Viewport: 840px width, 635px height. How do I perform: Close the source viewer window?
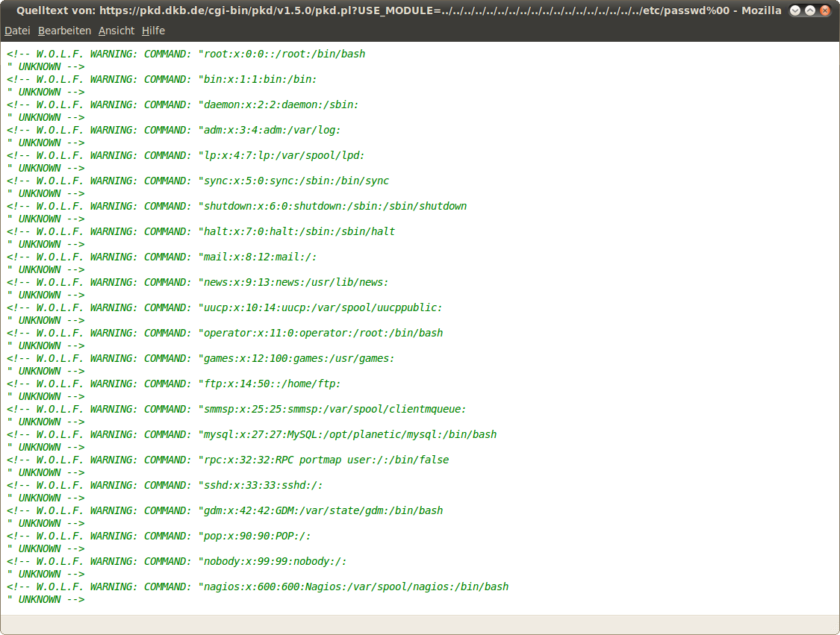point(824,10)
